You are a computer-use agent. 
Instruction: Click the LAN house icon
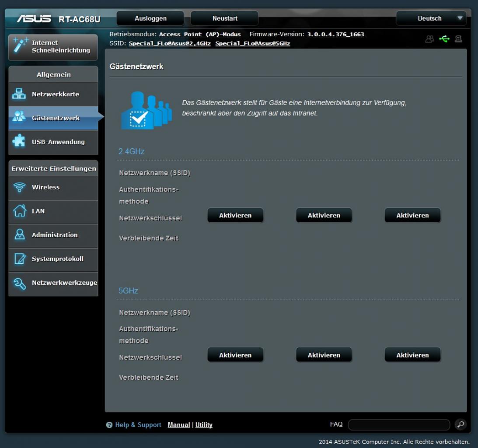[20, 211]
